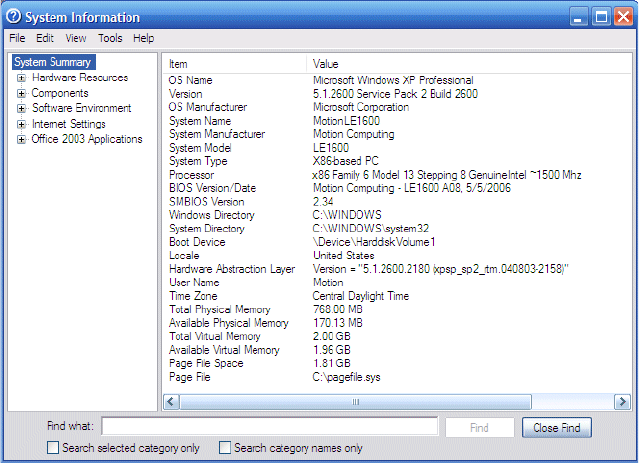Click the 768.00 MB value

point(337,309)
